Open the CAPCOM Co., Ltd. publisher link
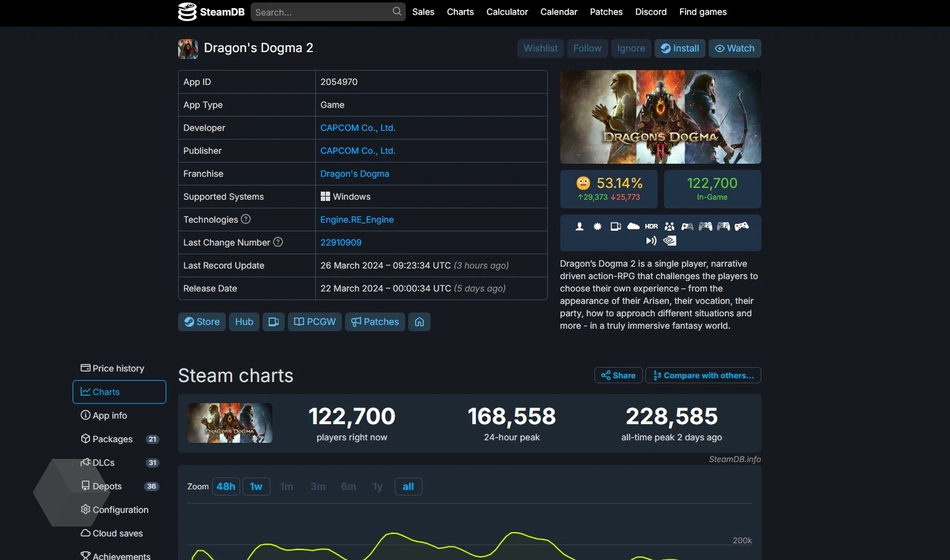Viewport: 950px width, 560px height. coord(357,151)
